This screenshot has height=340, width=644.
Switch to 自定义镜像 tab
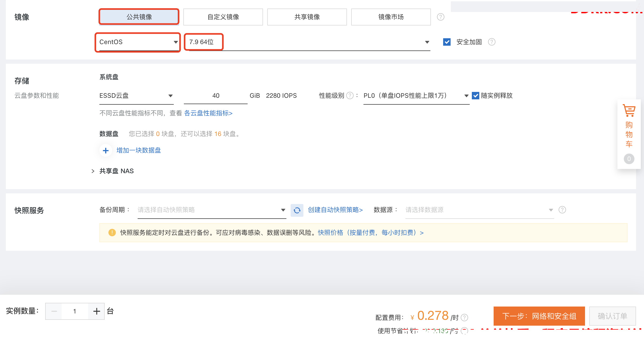223,17
